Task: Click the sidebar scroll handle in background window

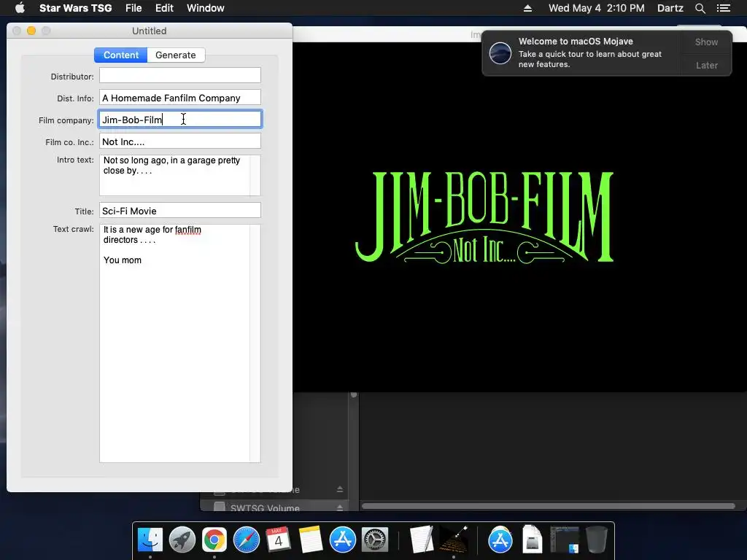Action: tap(354, 394)
